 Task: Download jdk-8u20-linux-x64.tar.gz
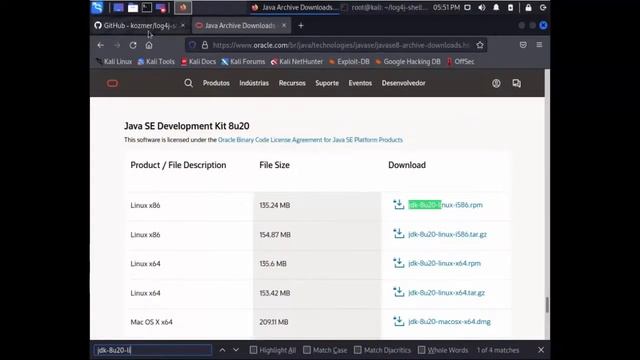tap(447, 293)
